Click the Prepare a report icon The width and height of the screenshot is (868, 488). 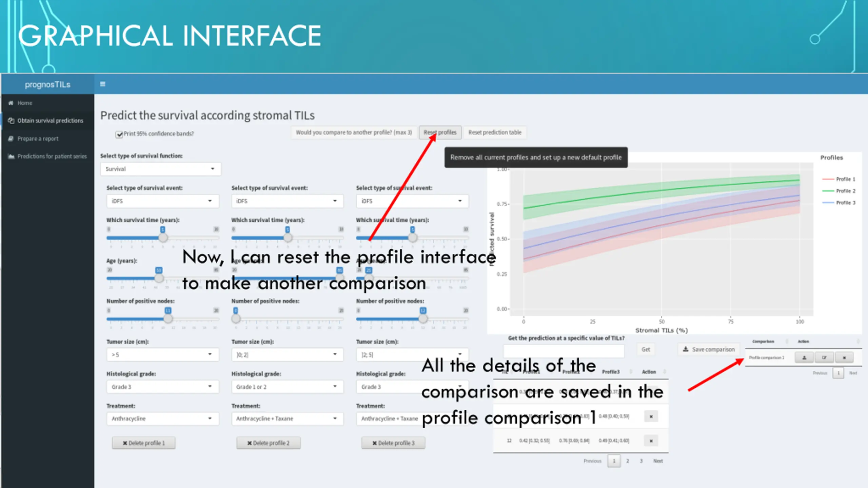coord(11,139)
